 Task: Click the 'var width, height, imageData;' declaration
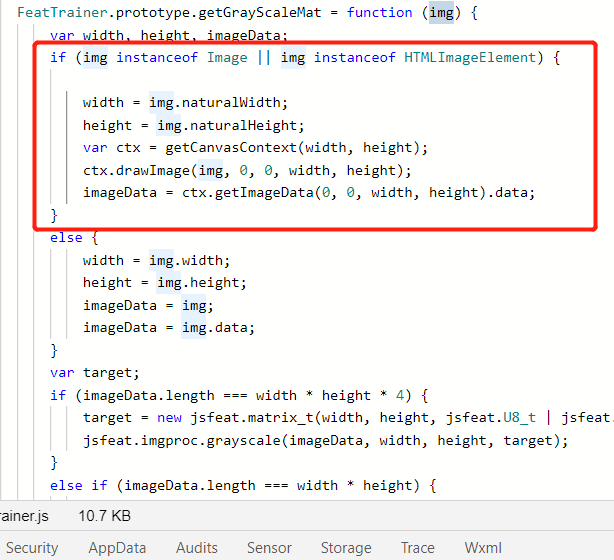pos(169,35)
